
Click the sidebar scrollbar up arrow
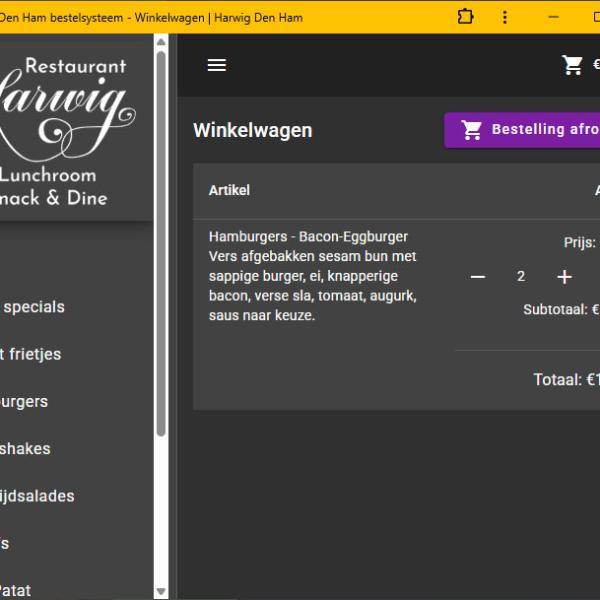coord(161,42)
